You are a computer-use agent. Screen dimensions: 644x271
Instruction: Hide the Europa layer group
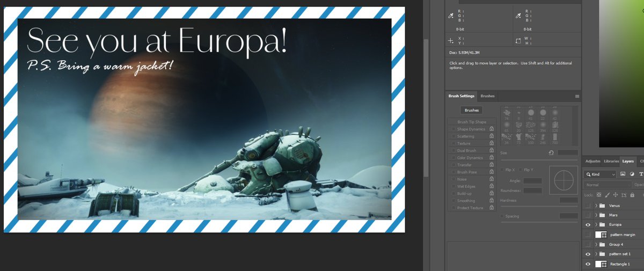pyautogui.click(x=588, y=224)
